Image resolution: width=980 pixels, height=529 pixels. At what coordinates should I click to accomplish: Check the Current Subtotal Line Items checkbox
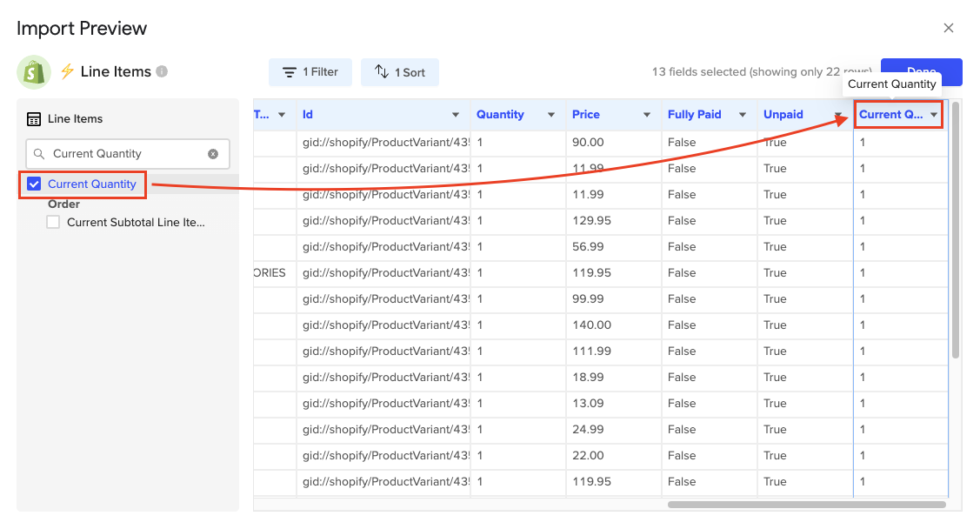pos(53,222)
